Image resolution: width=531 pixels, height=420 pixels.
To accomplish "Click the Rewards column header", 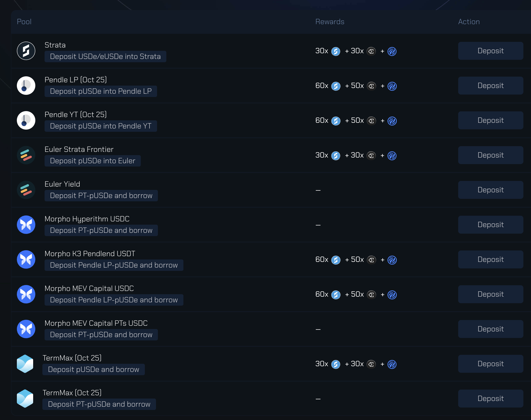I will pos(330,22).
